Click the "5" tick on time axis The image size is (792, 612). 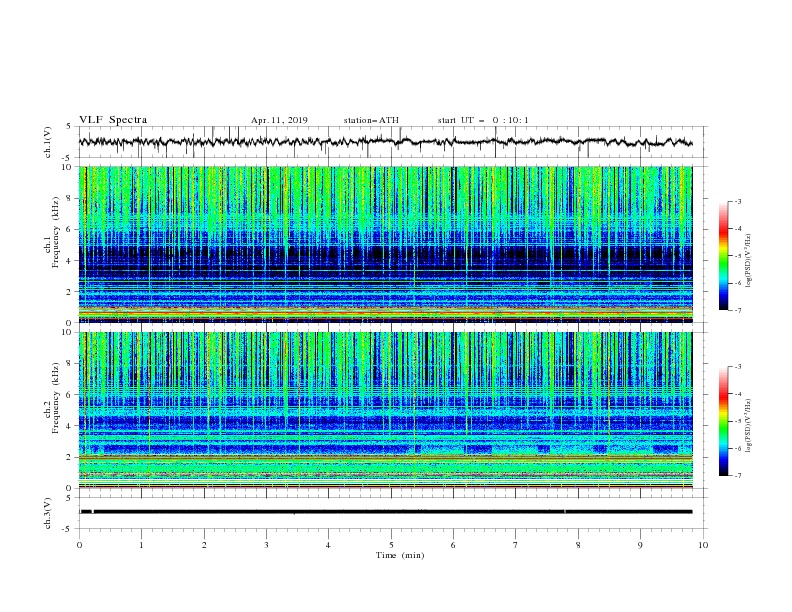[x=391, y=545]
